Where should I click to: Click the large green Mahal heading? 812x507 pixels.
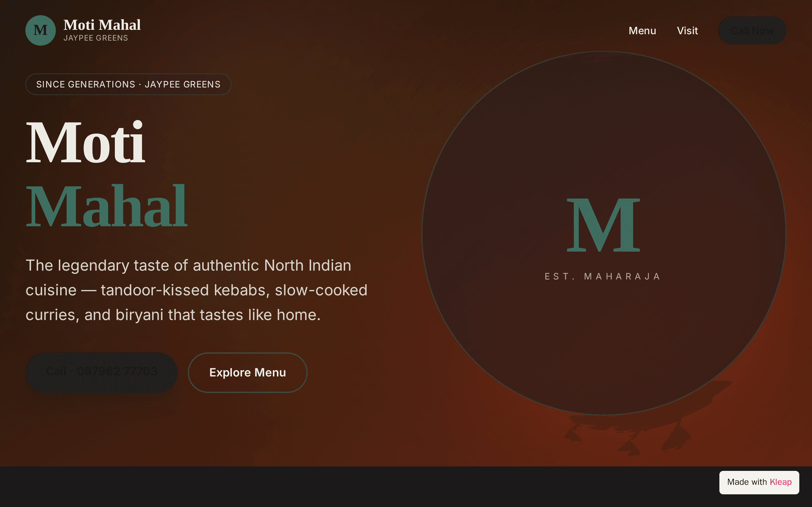point(106,205)
